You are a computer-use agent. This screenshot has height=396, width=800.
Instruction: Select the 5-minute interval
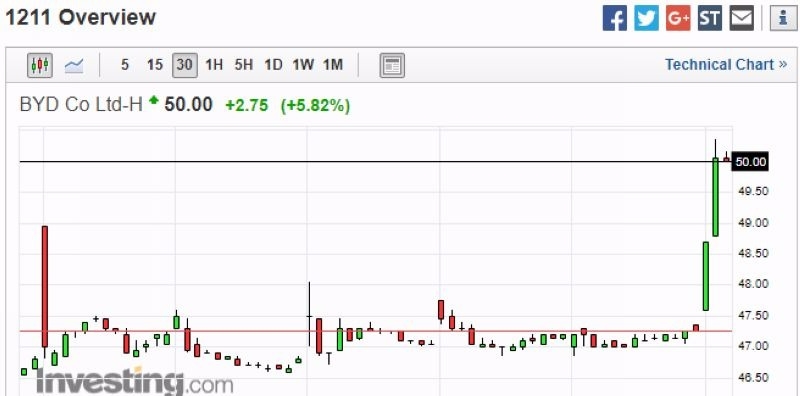(124, 65)
